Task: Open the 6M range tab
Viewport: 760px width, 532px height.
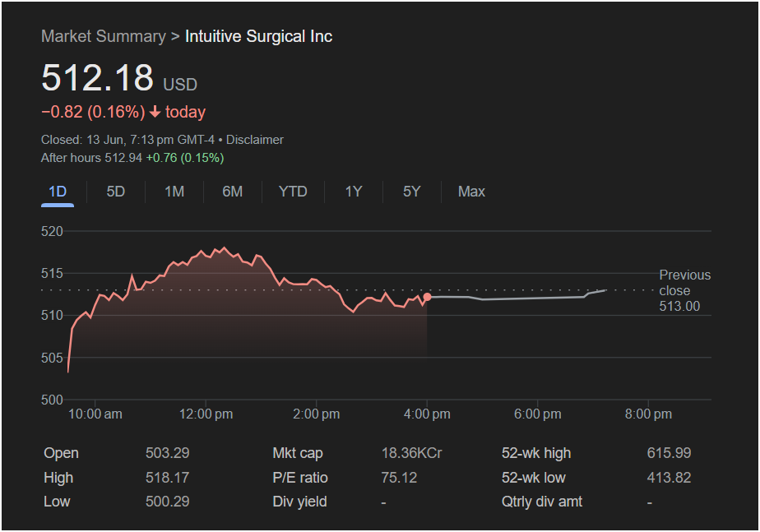Action: 233,192
